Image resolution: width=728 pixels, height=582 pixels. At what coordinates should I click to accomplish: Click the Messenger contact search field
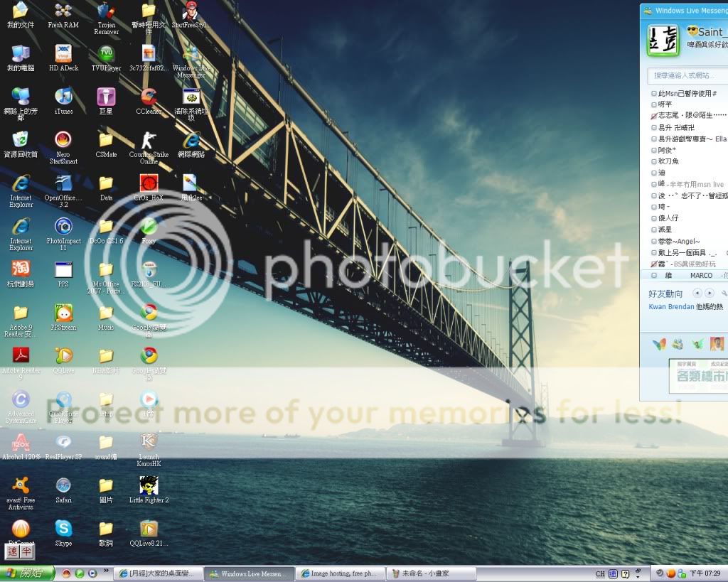(x=686, y=75)
